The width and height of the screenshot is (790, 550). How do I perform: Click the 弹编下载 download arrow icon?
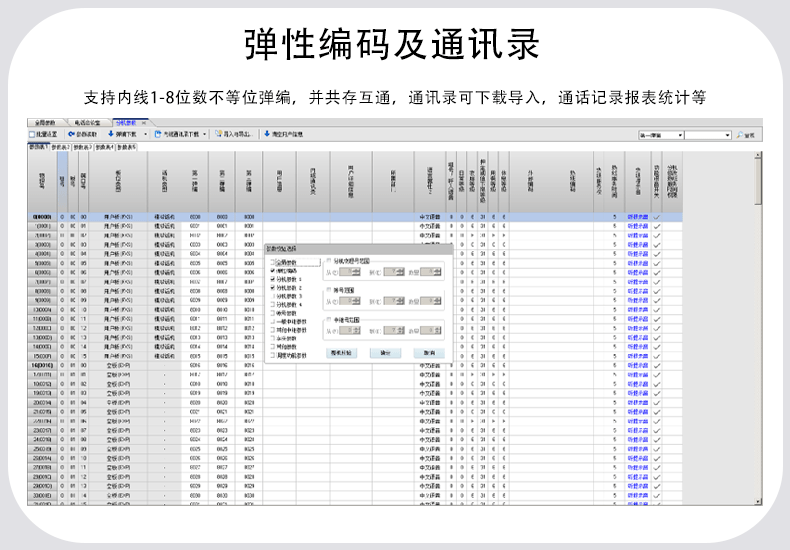(x=111, y=134)
